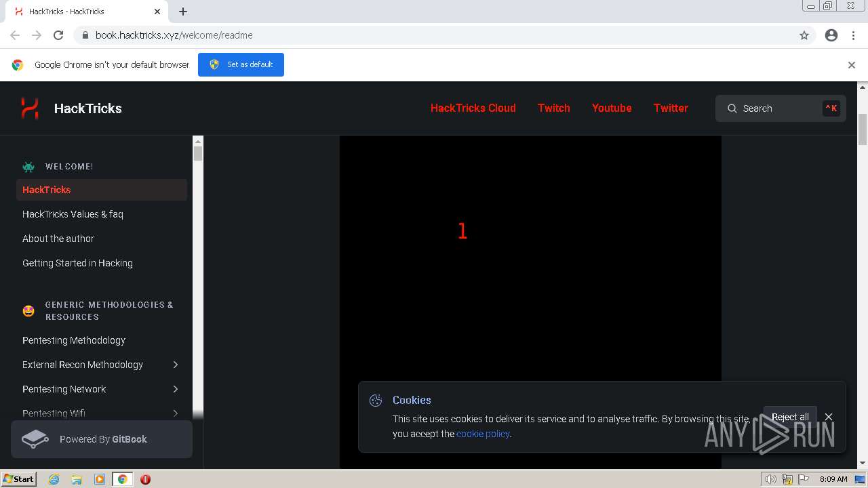
Task: Click the Search magnifier icon
Action: coord(732,108)
